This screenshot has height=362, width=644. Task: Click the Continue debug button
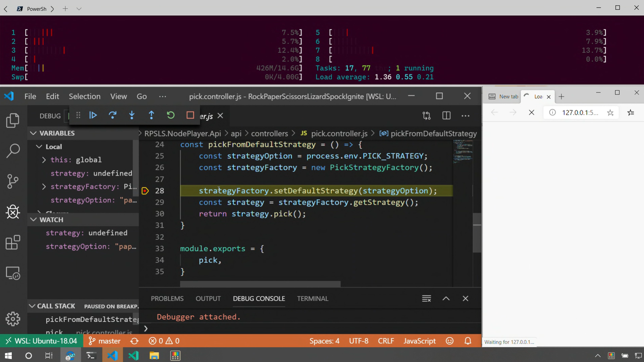pos(93,115)
